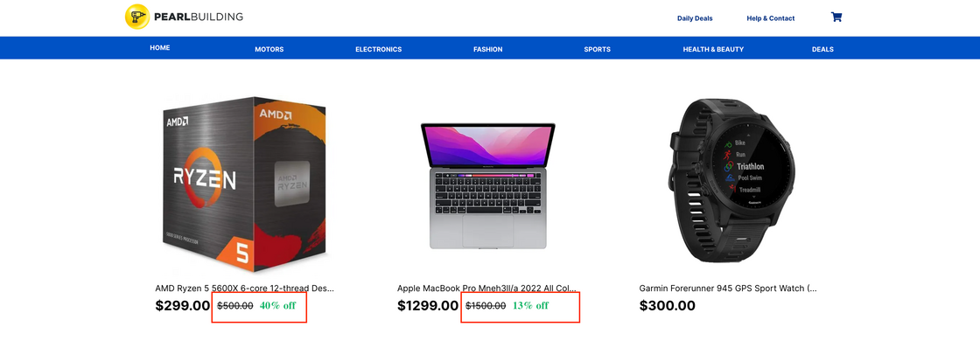980x355 pixels.
Task: Click the 13% off discount label
Action: tap(530, 306)
